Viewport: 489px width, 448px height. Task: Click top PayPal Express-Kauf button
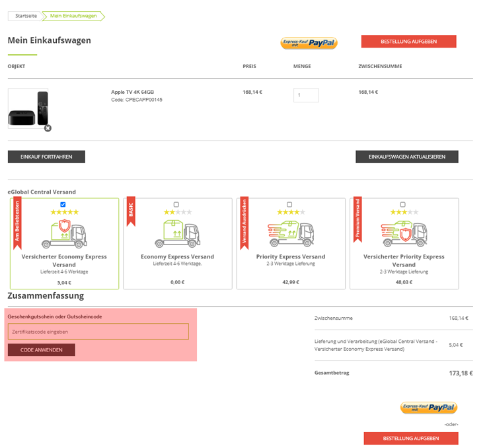(309, 43)
